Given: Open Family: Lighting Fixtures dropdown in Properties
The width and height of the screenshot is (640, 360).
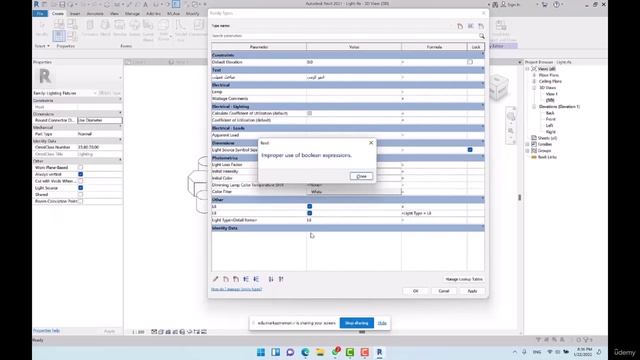Looking at the screenshot, I should point(64,93).
